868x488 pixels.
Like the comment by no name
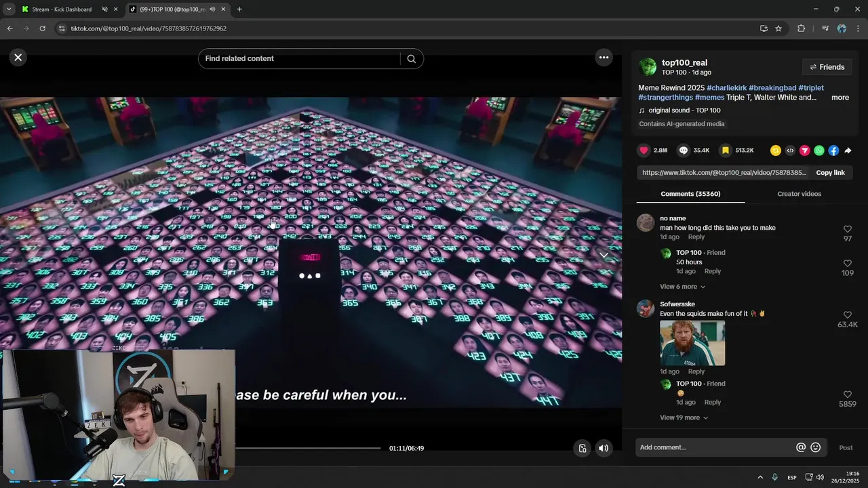tap(848, 229)
